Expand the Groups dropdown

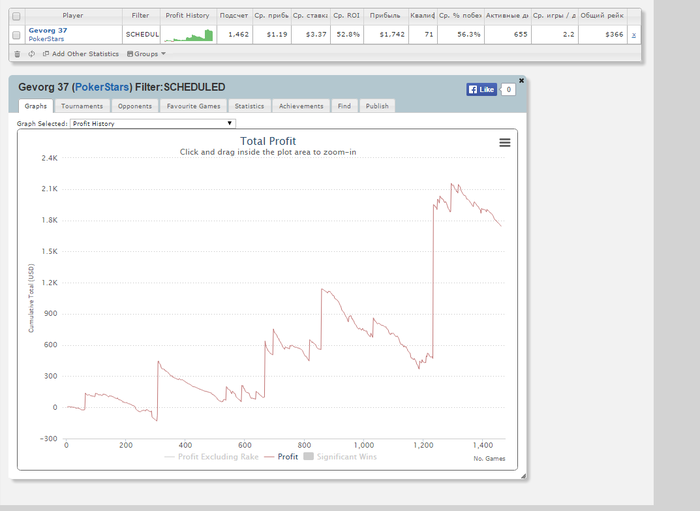coord(146,54)
